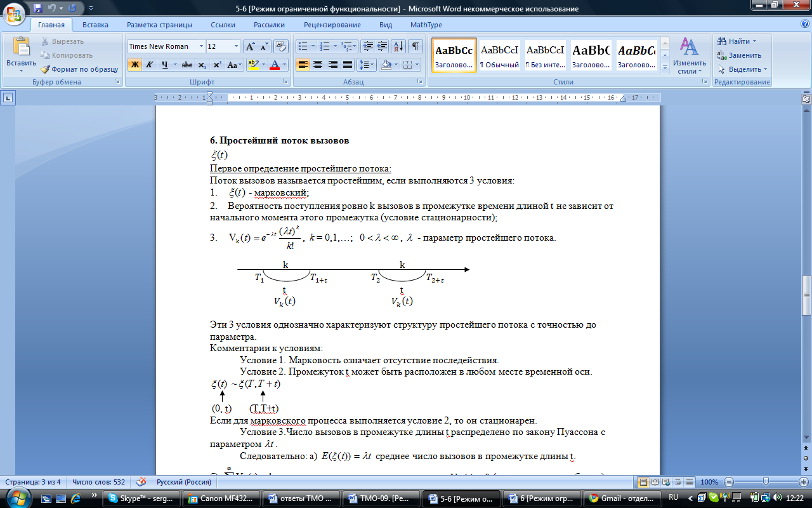This screenshot has width=812, height=508.
Task: Toggle show paragraph marks ¶
Action: point(416,46)
